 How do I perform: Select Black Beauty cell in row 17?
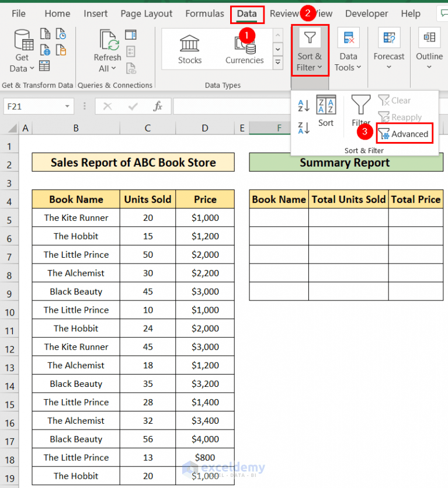(x=76, y=439)
